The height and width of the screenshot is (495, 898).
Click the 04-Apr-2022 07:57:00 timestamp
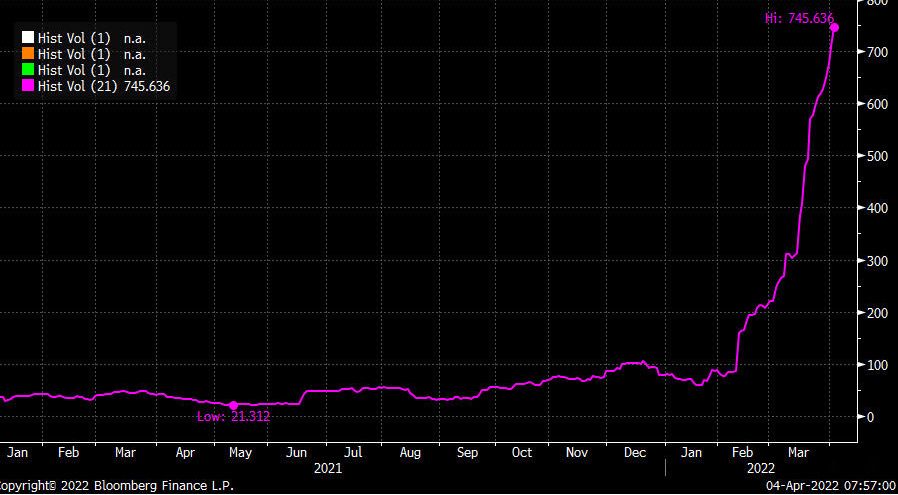(832, 486)
